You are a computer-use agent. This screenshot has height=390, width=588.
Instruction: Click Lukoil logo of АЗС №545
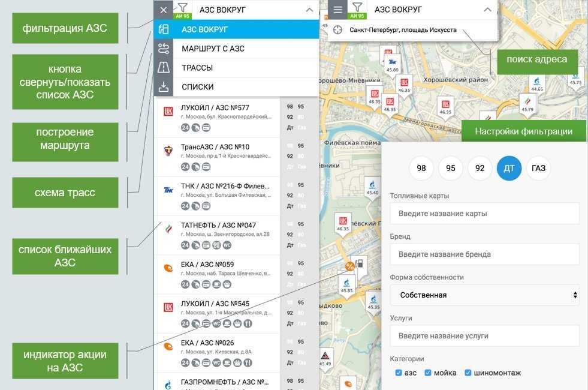[x=168, y=307]
